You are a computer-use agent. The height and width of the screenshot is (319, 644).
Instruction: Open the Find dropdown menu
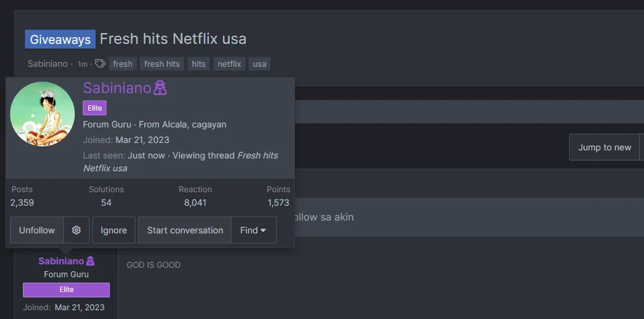tap(254, 230)
